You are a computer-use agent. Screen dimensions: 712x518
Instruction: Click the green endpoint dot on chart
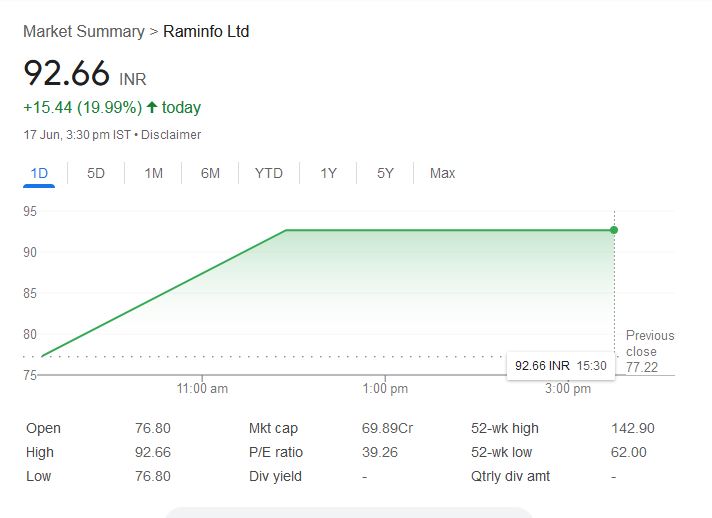pyautogui.click(x=614, y=230)
